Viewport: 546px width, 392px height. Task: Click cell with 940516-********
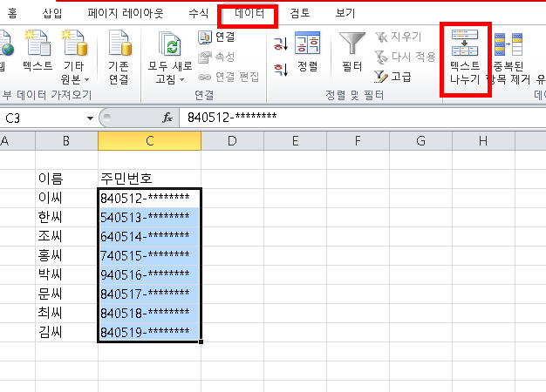click(149, 274)
